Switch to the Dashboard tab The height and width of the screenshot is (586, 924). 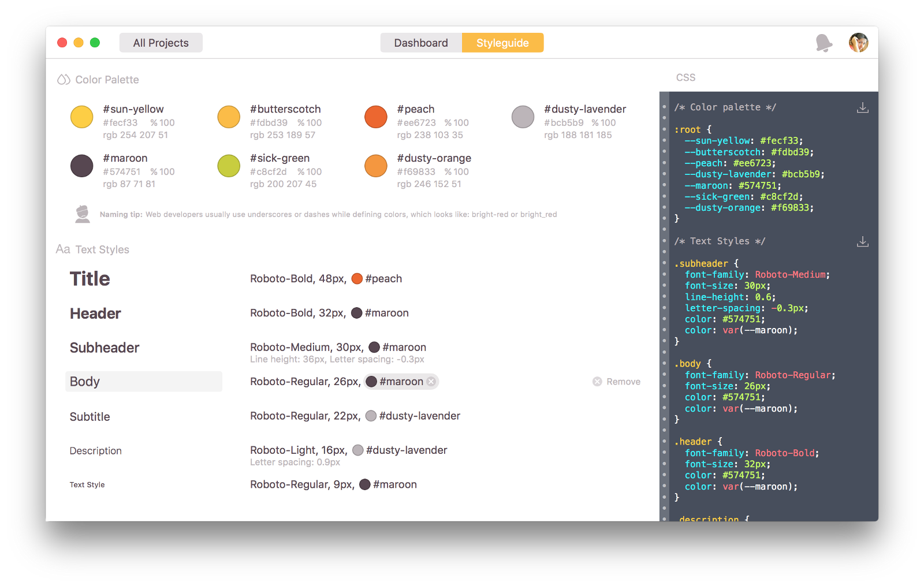click(x=420, y=42)
